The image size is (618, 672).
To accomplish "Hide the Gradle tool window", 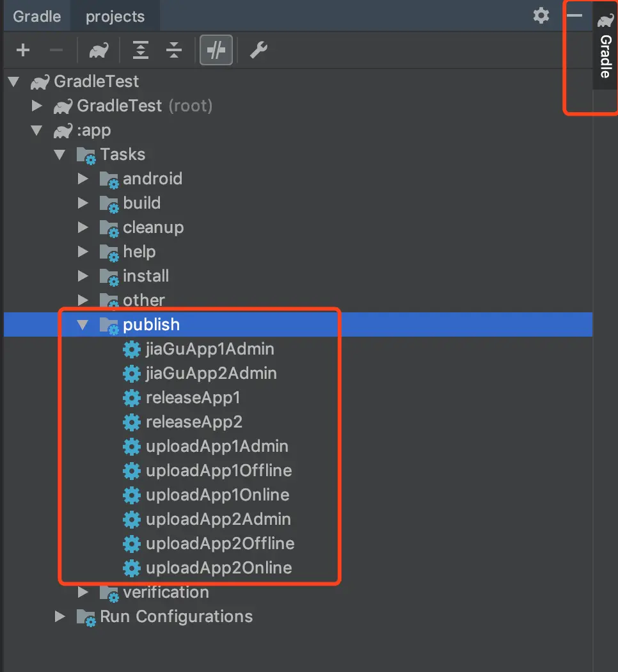I will pyautogui.click(x=574, y=15).
